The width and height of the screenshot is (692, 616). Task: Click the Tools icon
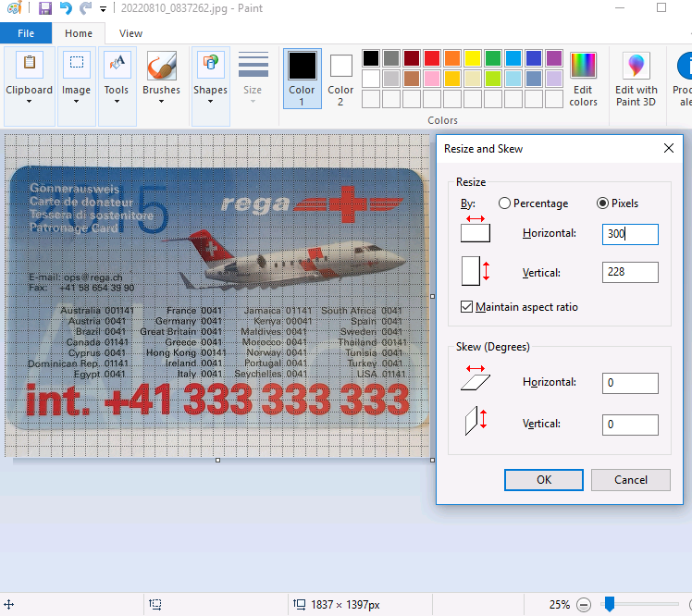click(x=117, y=65)
